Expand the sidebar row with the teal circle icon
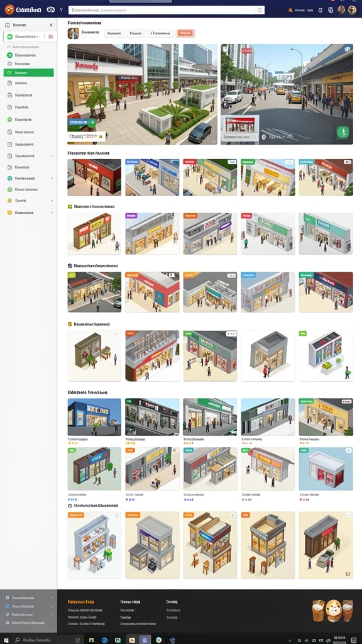 29,178
